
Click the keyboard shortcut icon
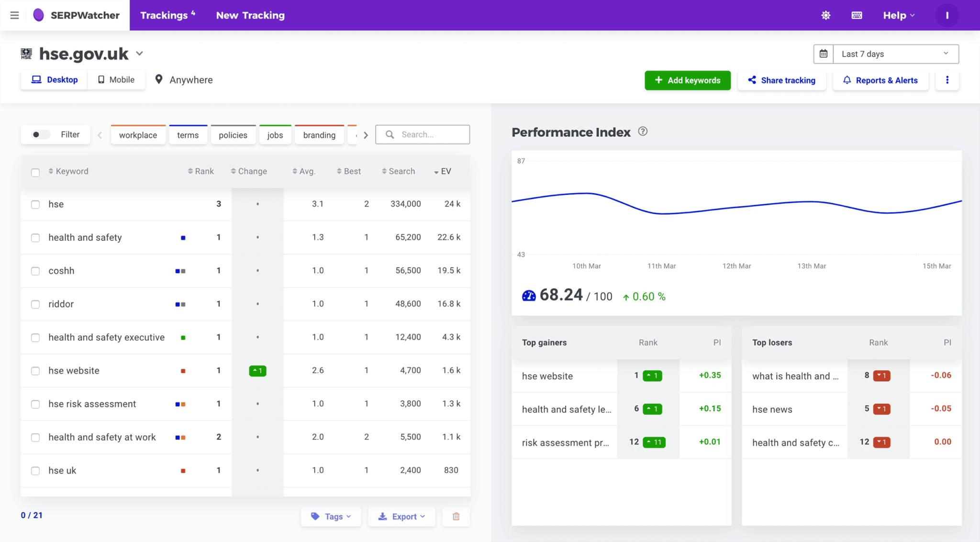[857, 15]
